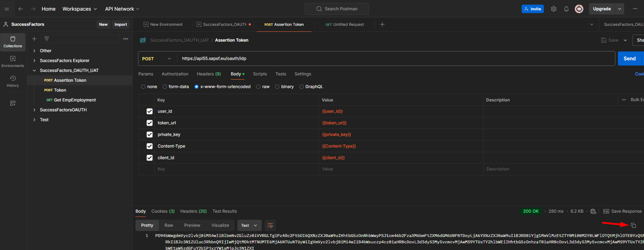Select the GraphQL body type

[x=302, y=87]
